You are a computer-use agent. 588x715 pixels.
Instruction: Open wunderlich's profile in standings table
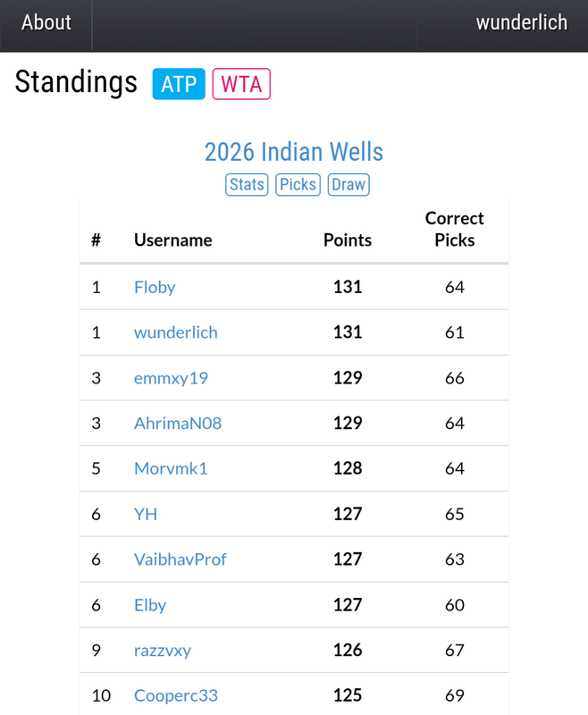176,332
